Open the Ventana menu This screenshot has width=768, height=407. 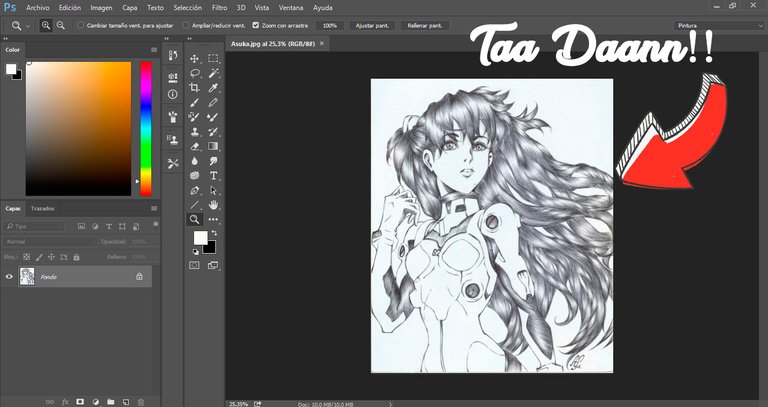(291, 8)
